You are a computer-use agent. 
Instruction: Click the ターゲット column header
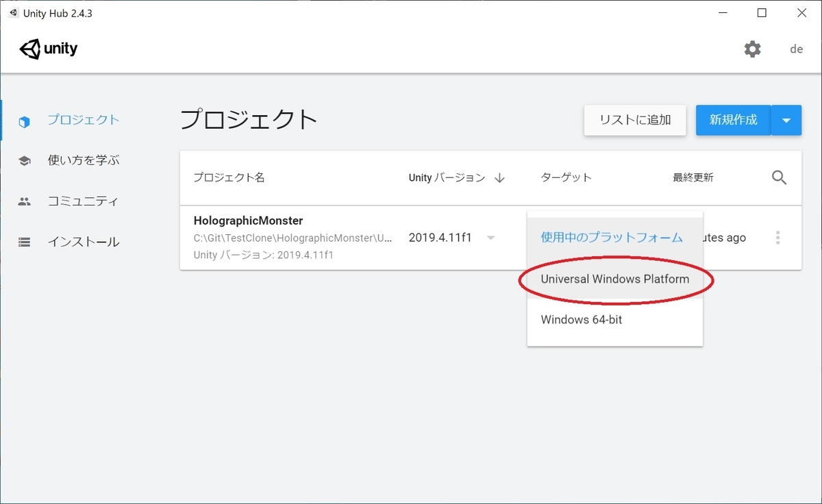tap(566, 177)
